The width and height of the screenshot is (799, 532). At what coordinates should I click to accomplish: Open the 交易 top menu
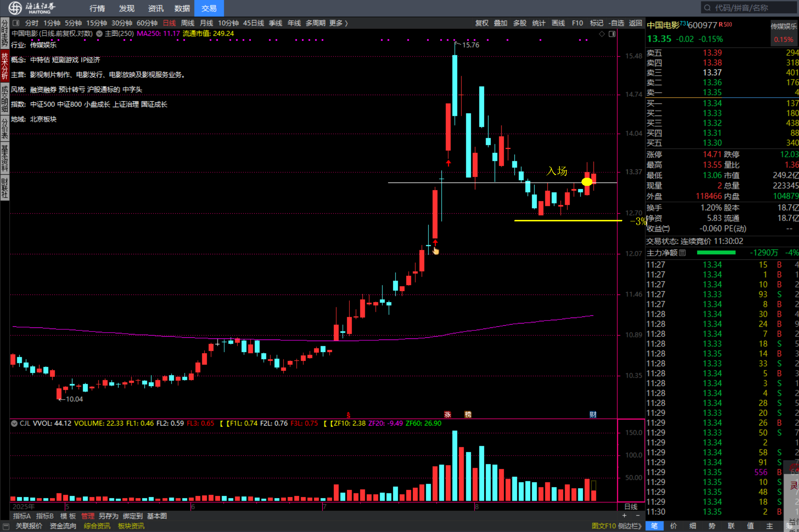click(x=209, y=8)
